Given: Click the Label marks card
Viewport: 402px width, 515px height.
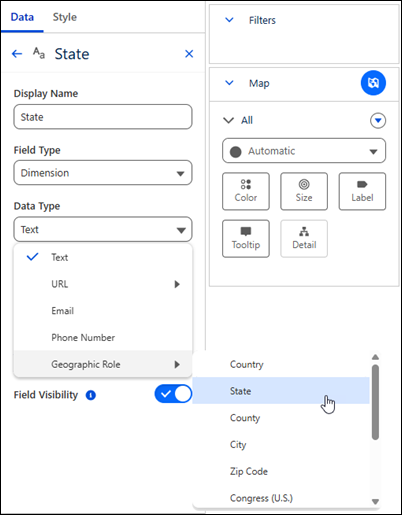Looking at the screenshot, I should (x=362, y=191).
